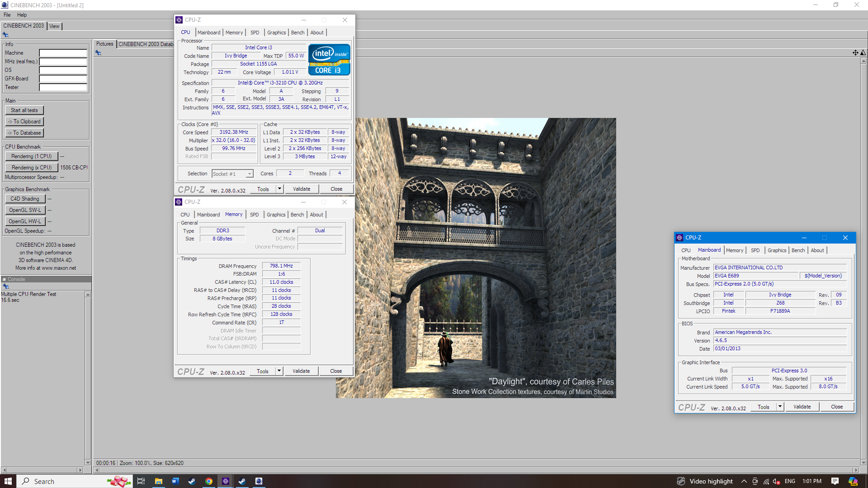This screenshot has width=868, height=488.
Task: Start the OpenGL HW-L test
Action: tap(25, 221)
